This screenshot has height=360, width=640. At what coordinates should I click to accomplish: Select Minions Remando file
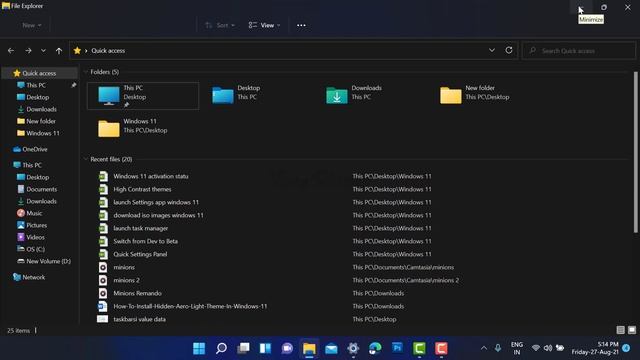(137, 293)
